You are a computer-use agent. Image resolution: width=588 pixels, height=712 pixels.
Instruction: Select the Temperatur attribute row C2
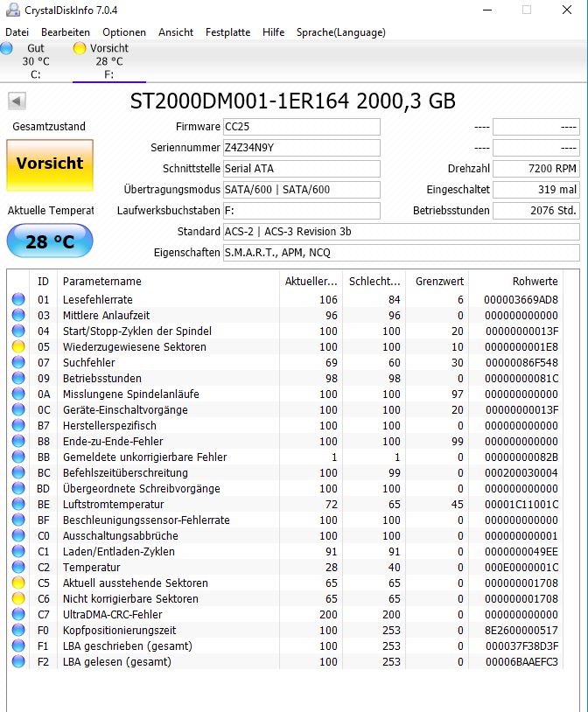pyautogui.click(x=285, y=567)
